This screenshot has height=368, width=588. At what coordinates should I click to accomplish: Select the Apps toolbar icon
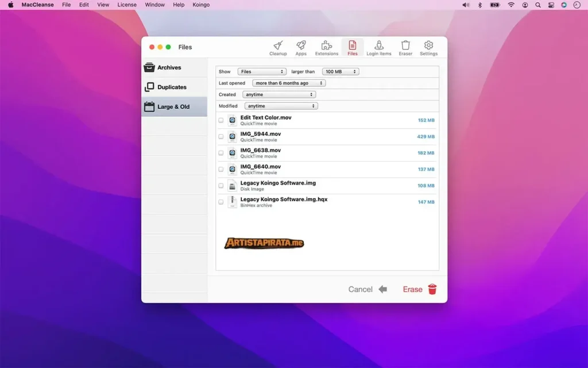(301, 47)
